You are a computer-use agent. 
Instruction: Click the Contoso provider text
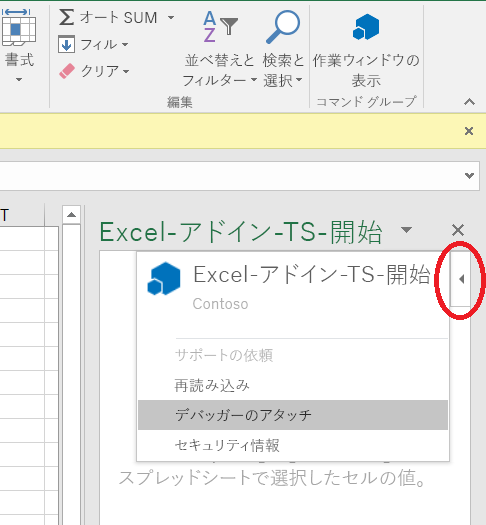click(220, 304)
